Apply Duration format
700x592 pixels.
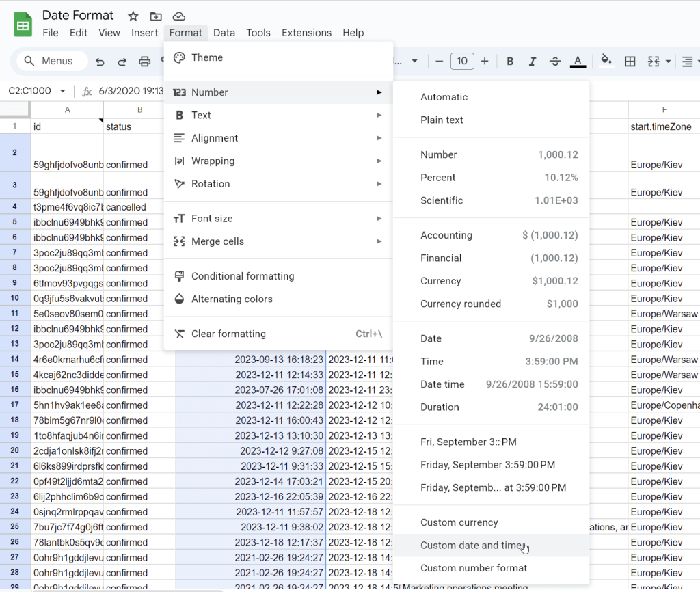[x=491, y=407]
